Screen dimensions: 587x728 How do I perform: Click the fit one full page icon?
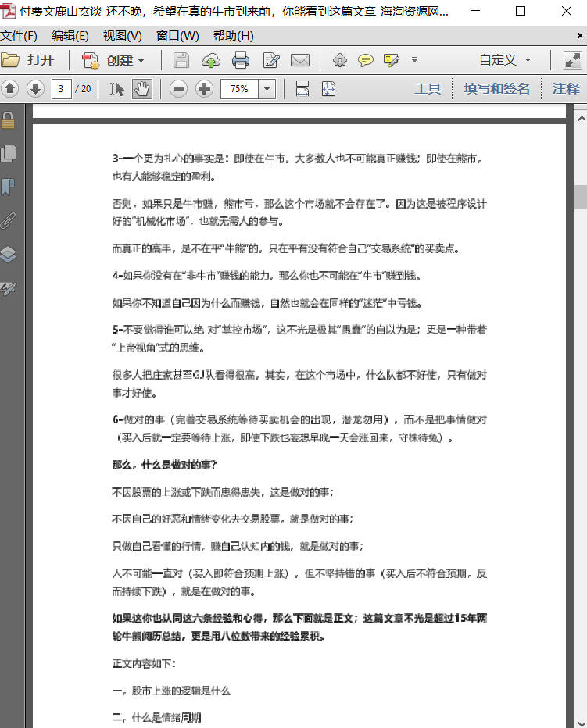click(328, 89)
